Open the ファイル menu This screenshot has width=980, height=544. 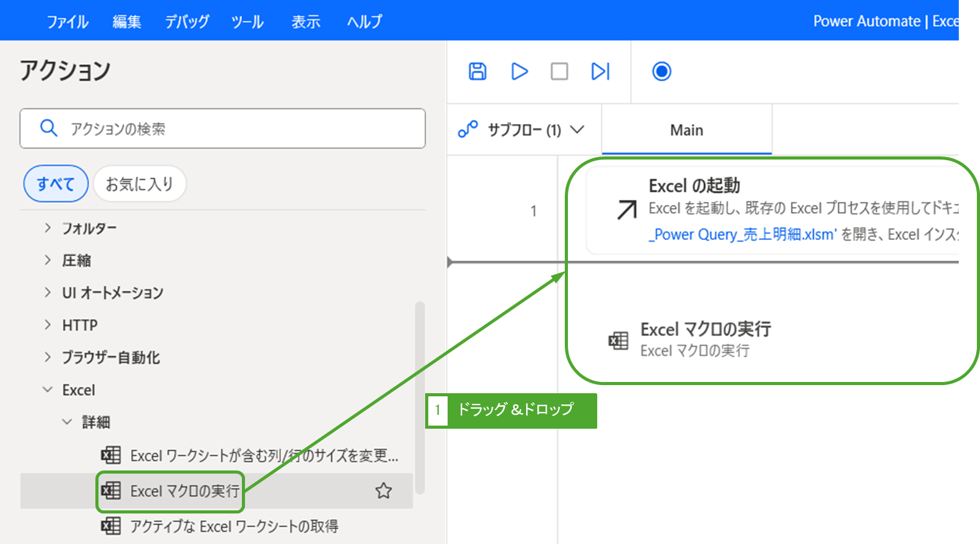tap(67, 22)
